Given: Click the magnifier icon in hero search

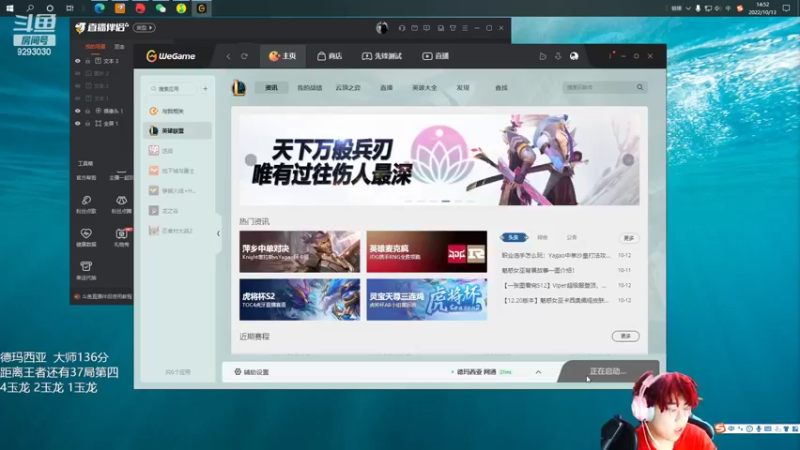Looking at the screenshot, I should coord(640,87).
